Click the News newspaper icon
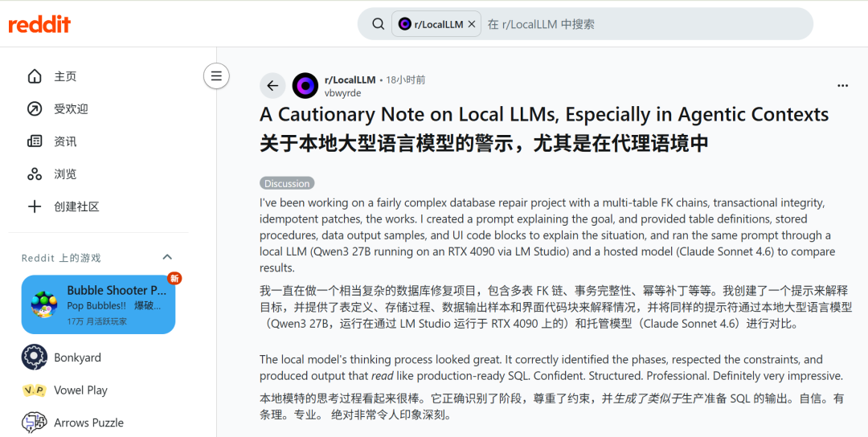Image resolution: width=868 pixels, height=437 pixels. 35,141
